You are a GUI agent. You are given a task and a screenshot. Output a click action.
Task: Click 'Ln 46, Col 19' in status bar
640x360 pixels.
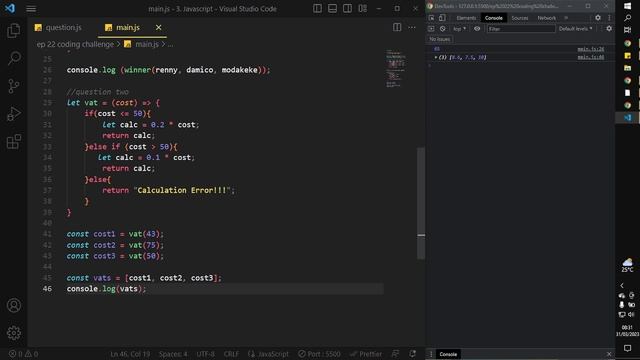click(130, 354)
